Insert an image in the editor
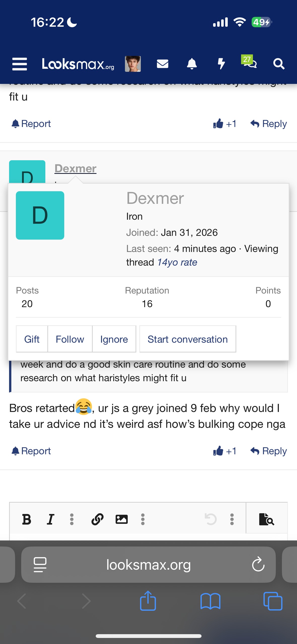Image resolution: width=297 pixels, height=644 pixels. (x=121, y=519)
